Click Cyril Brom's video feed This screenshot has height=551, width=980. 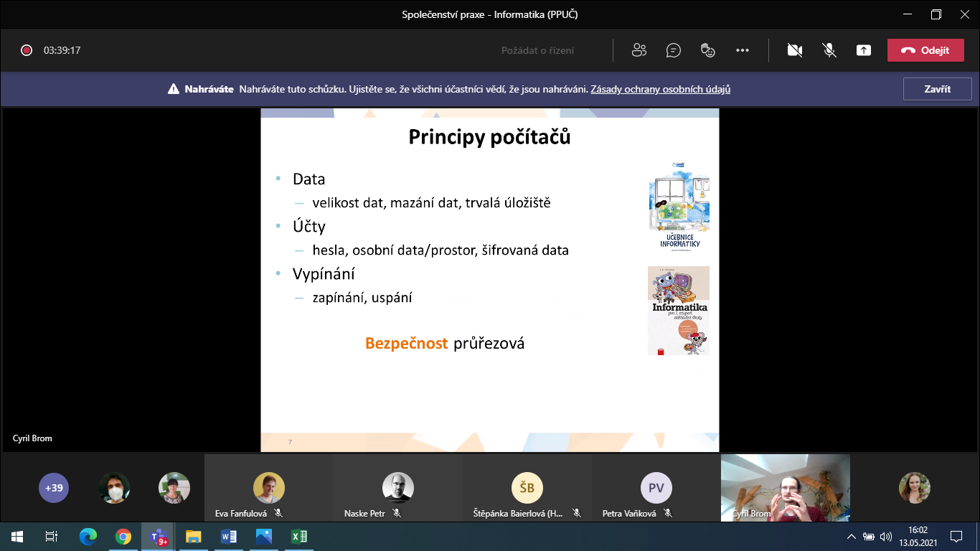coord(785,486)
